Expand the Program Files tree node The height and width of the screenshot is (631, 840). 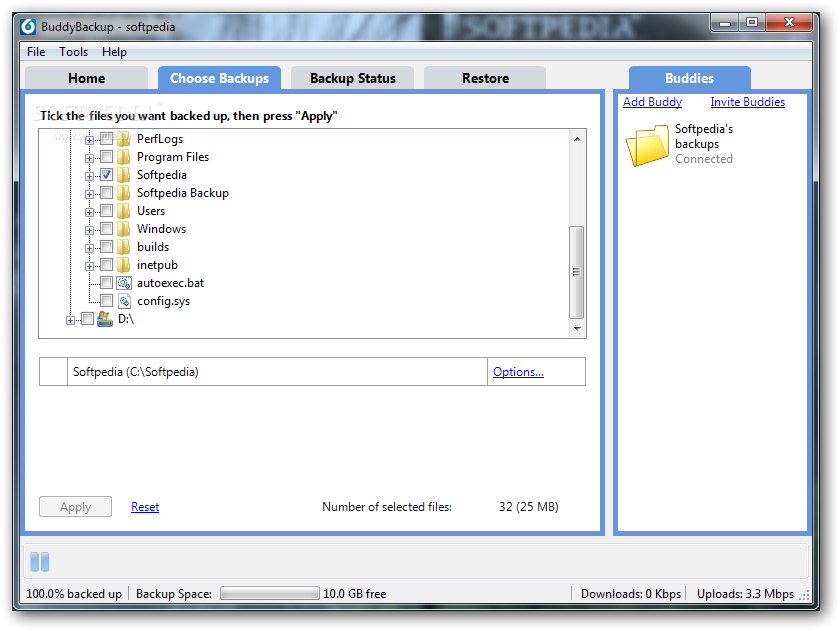[89, 159]
